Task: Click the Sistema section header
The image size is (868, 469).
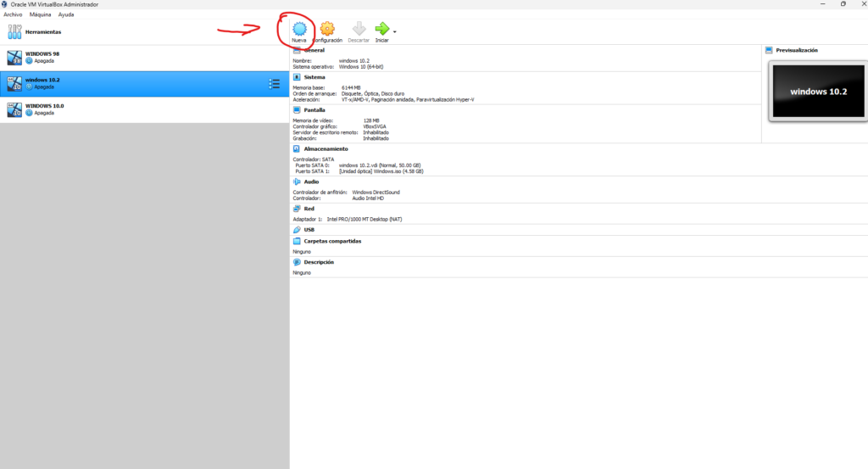Action: [314, 76]
